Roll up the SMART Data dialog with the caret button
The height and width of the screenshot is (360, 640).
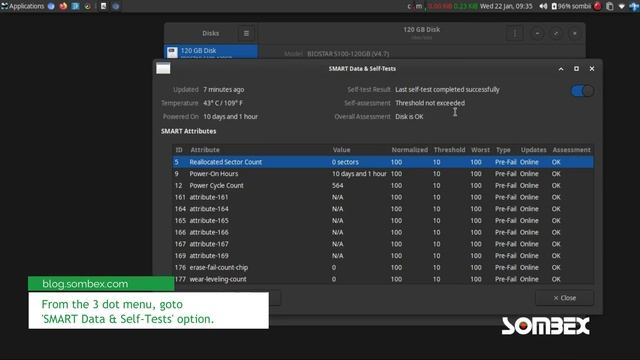pos(561,69)
